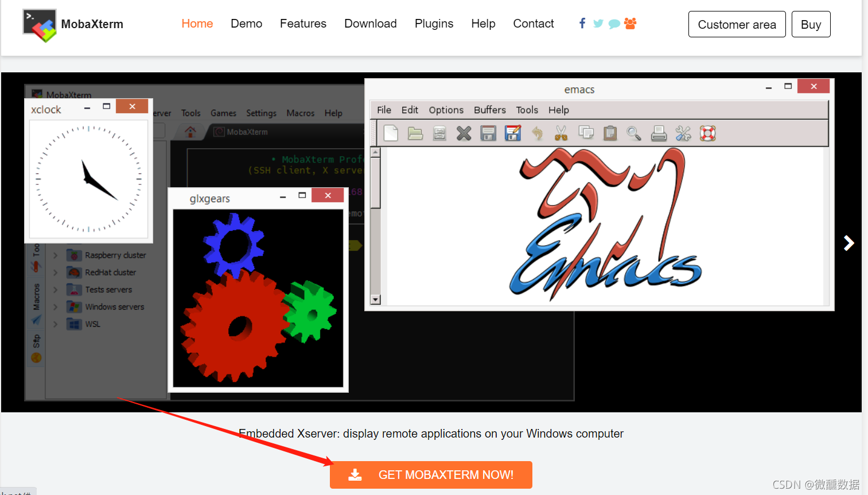This screenshot has height=495, width=868.
Task: Open the Help link in site navigation
Action: [x=483, y=24]
